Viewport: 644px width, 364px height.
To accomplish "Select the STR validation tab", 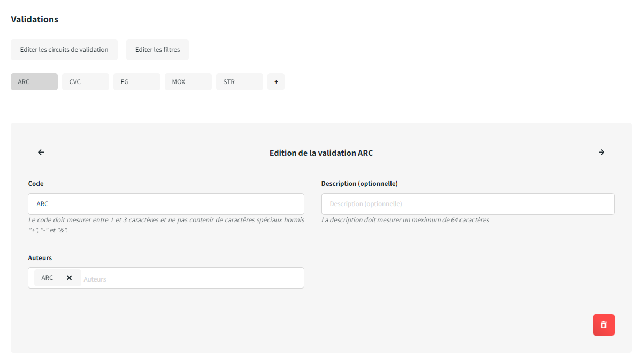I will click(x=240, y=82).
